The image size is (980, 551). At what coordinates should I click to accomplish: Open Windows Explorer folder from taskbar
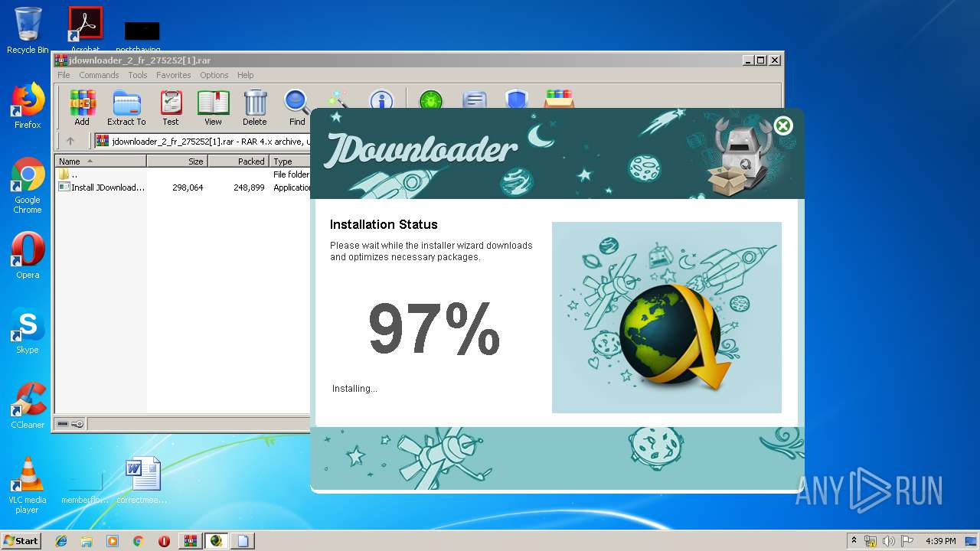[87, 541]
